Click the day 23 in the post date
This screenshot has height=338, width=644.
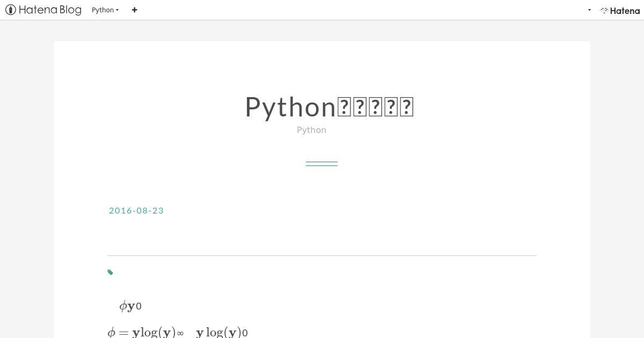coord(158,210)
